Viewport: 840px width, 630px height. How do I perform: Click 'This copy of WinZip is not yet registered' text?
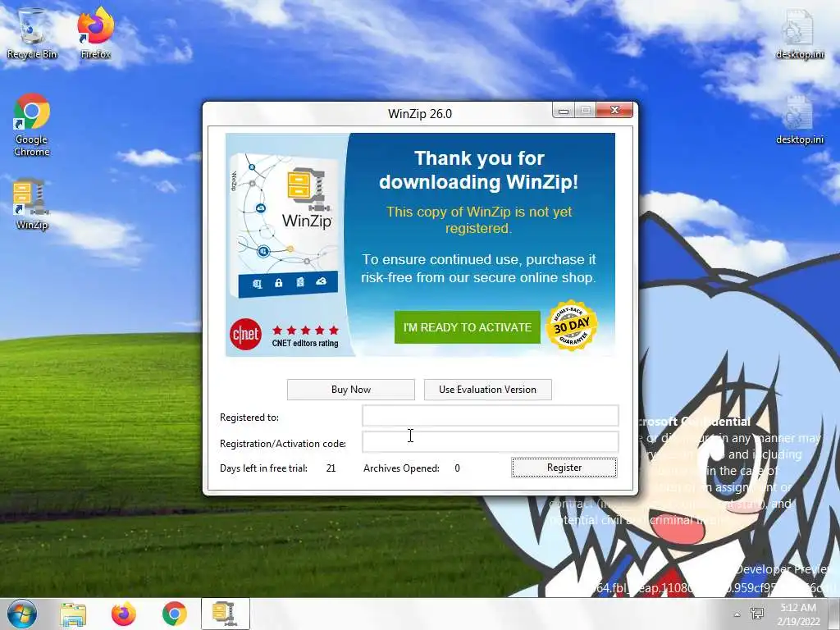479,220
